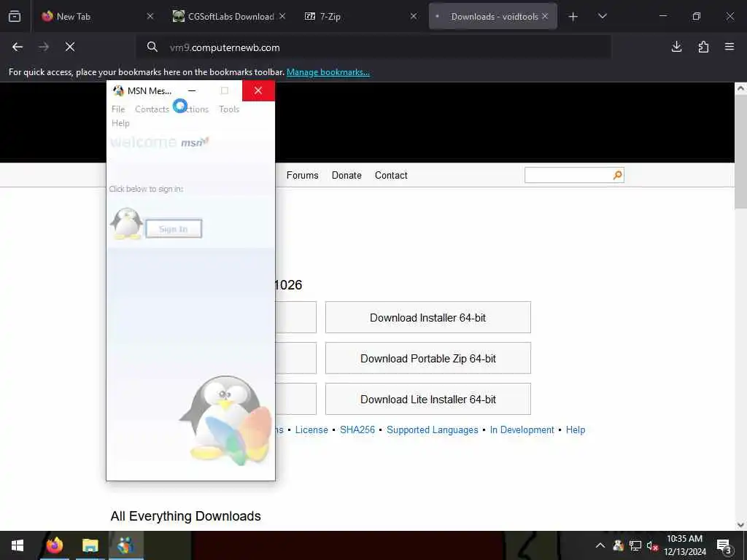
Task: Open the Forums link on voidtools
Action: pyautogui.click(x=302, y=175)
